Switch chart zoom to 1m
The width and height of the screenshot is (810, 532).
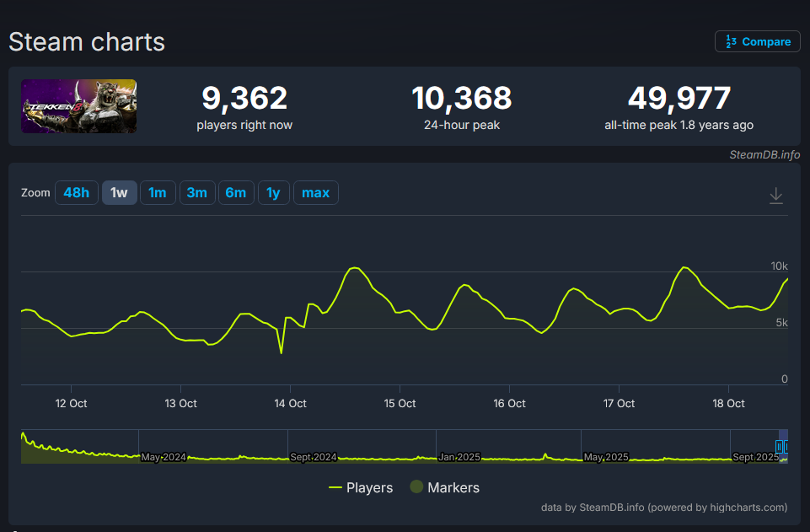click(x=158, y=193)
